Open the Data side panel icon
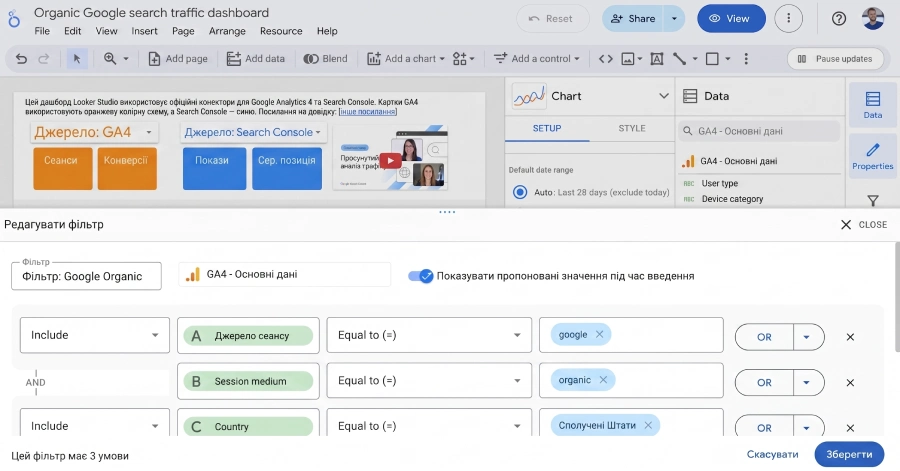Image resolution: width=900 pixels, height=471 pixels. coord(872,104)
